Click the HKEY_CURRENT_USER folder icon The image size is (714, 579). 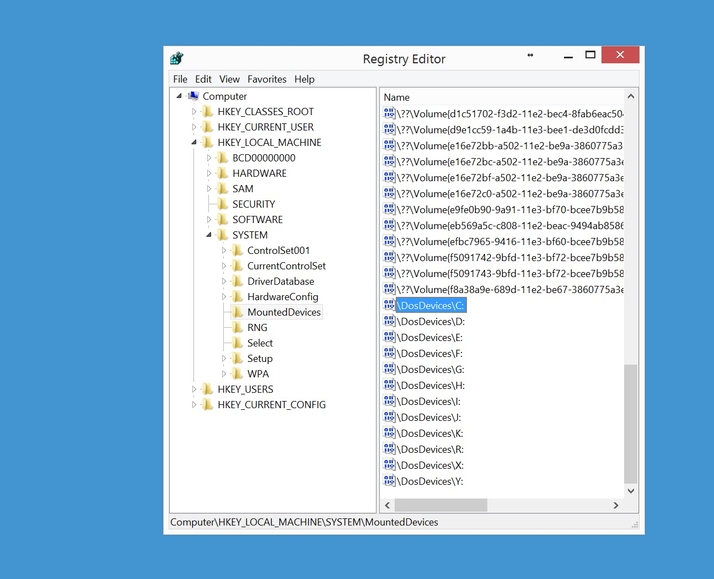(208, 127)
